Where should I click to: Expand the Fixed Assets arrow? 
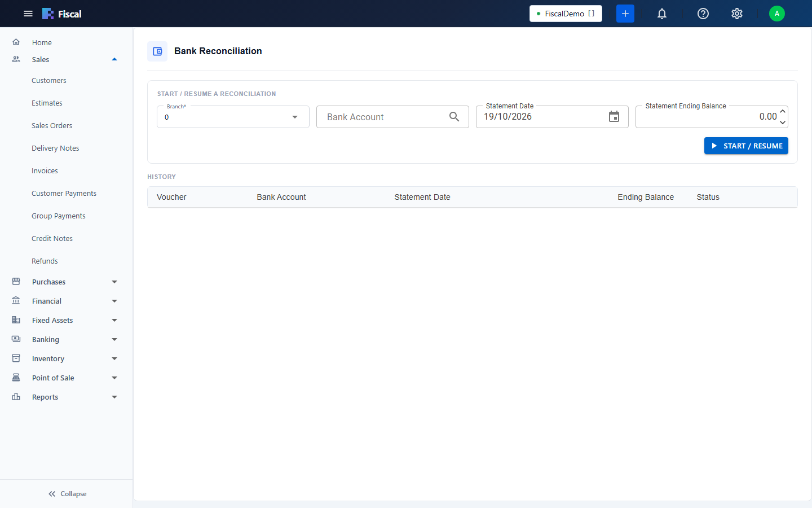(114, 320)
